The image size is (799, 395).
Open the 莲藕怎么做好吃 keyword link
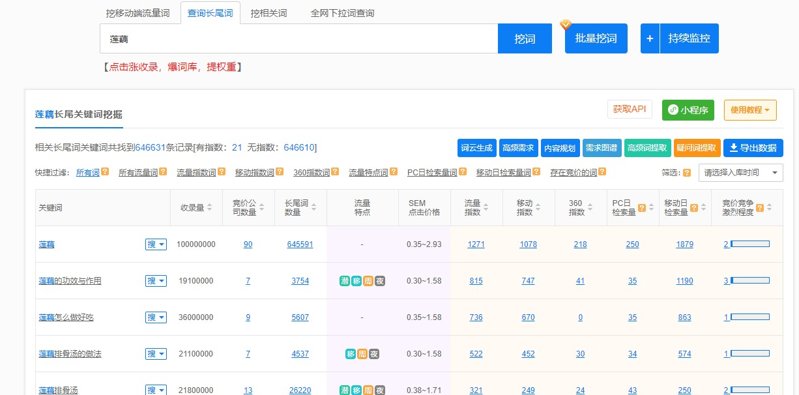click(x=66, y=318)
